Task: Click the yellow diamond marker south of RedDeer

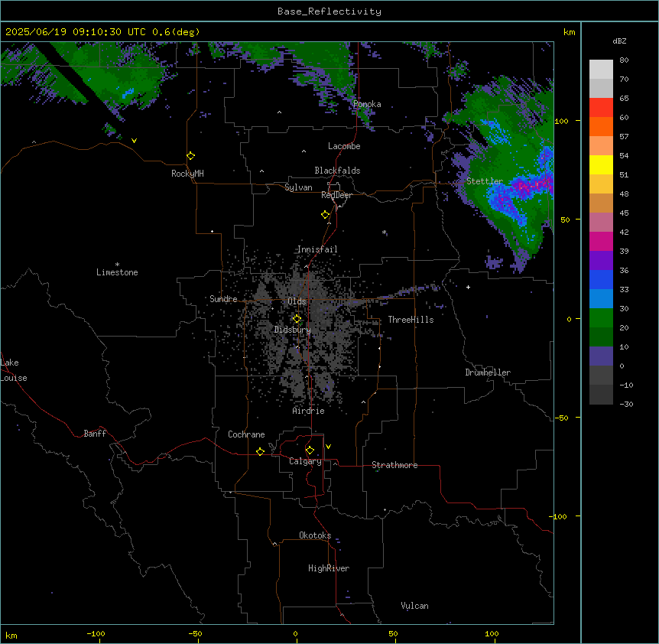Action: [x=326, y=215]
